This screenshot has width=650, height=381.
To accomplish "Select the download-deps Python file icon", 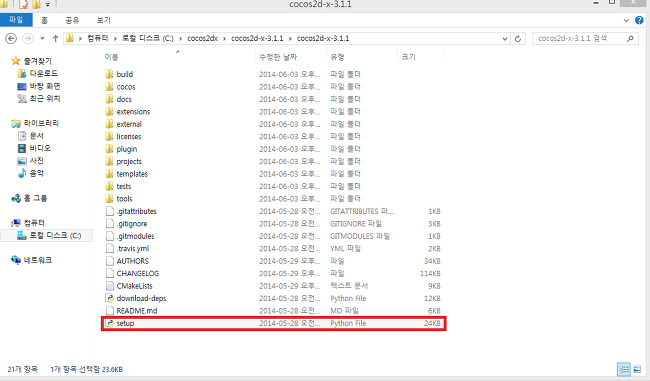I will 109,298.
